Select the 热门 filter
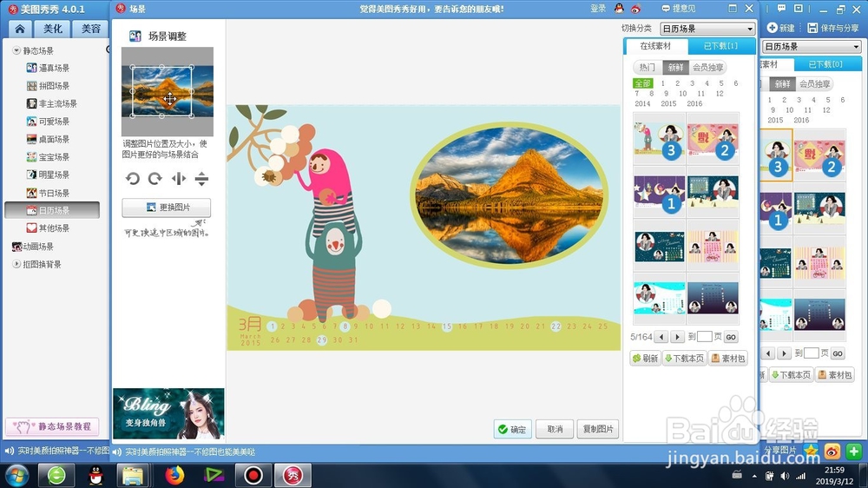 [x=648, y=67]
